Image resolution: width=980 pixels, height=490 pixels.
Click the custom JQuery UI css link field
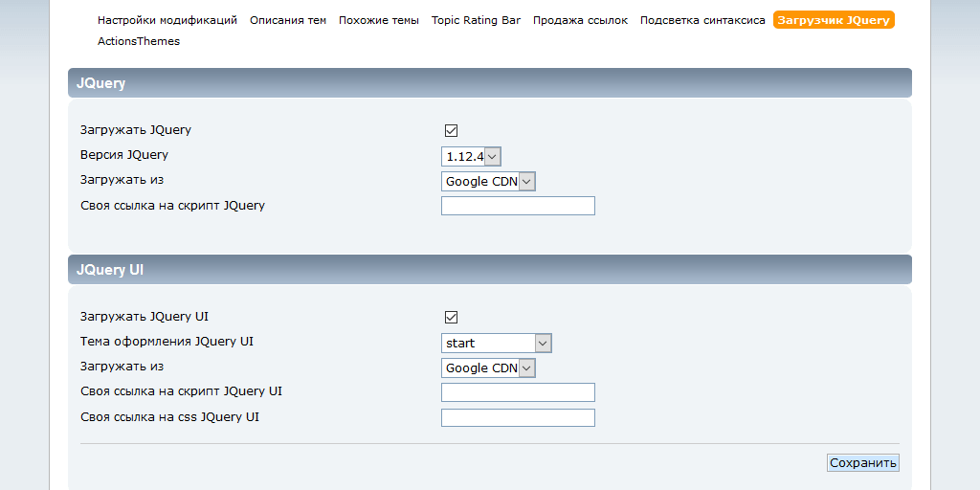point(518,417)
